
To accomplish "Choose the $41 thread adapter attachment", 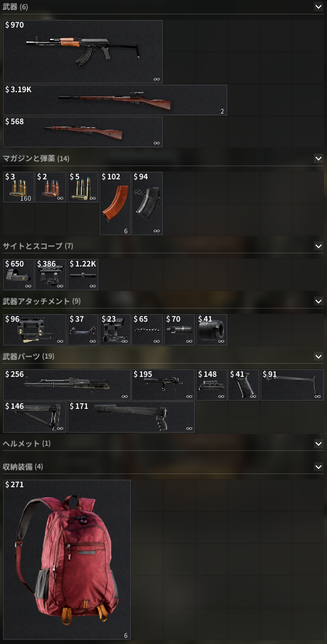I will (x=212, y=330).
